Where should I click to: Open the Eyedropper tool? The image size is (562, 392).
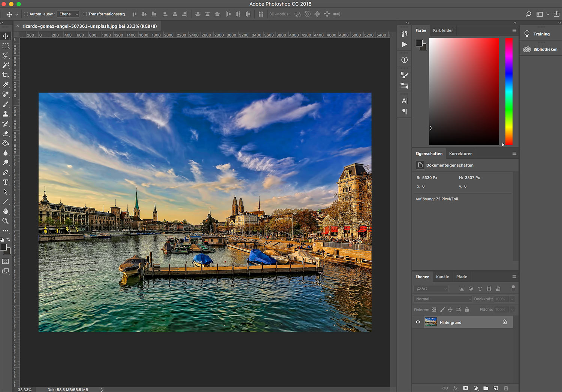coord(6,85)
